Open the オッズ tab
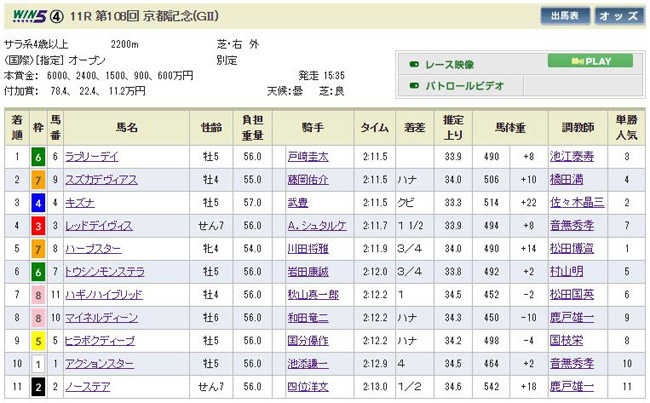The image size is (650, 403). tap(619, 17)
